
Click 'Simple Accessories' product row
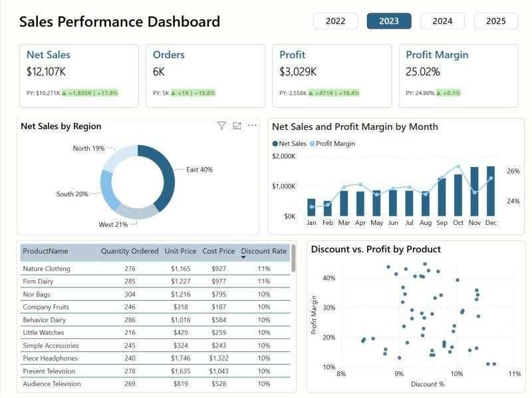(155, 345)
